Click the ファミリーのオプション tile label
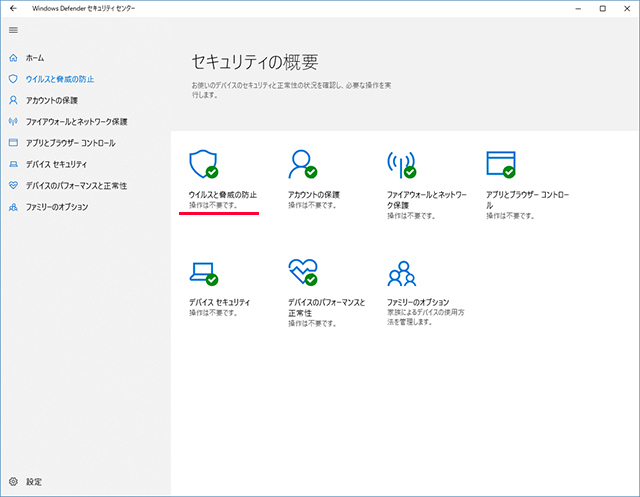This screenshot has height=497, width=640. pyautogui.click(x=417, y=301)
